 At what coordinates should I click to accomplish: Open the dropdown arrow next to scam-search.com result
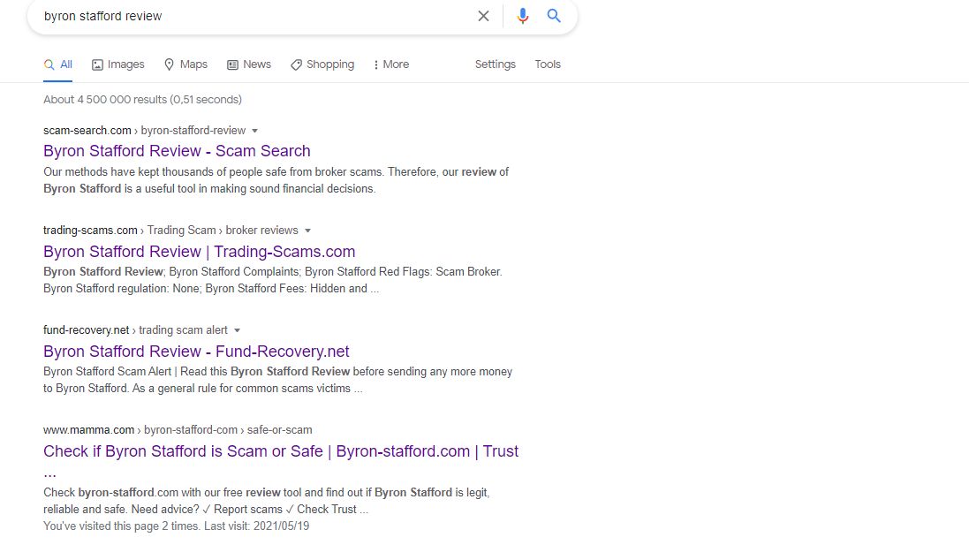[254, 131]
